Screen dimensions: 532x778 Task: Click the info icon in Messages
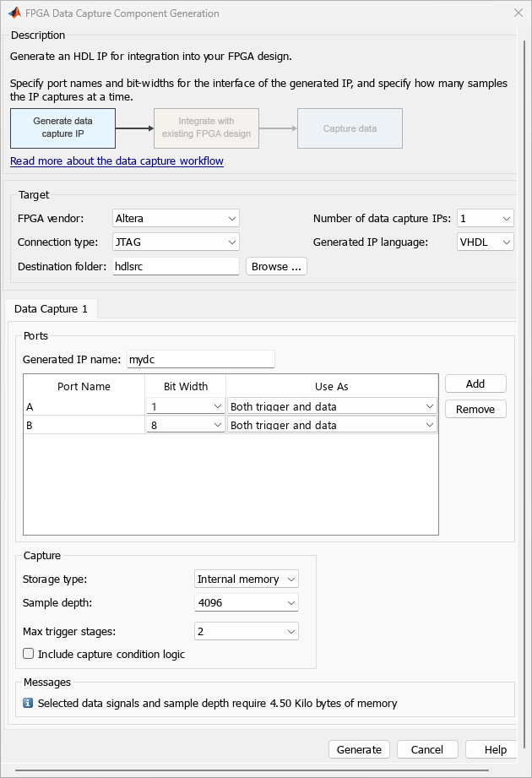point(28,703)
